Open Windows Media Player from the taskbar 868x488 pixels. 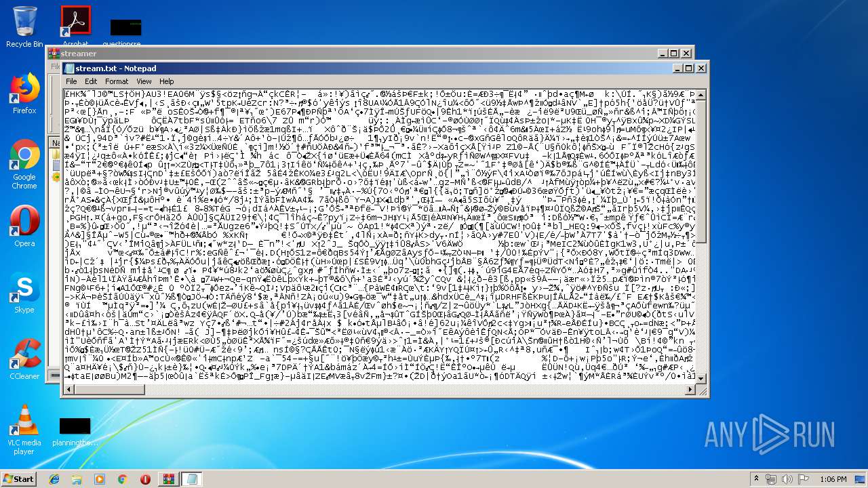click(100, 479)
